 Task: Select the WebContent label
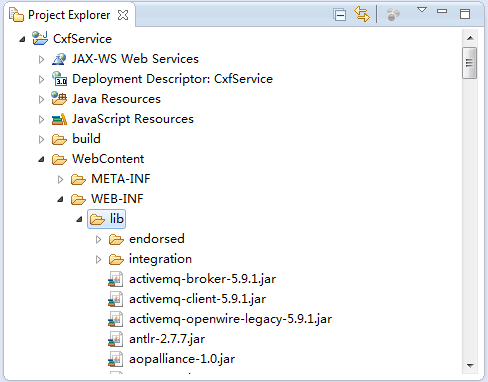[x=108, y=159]
